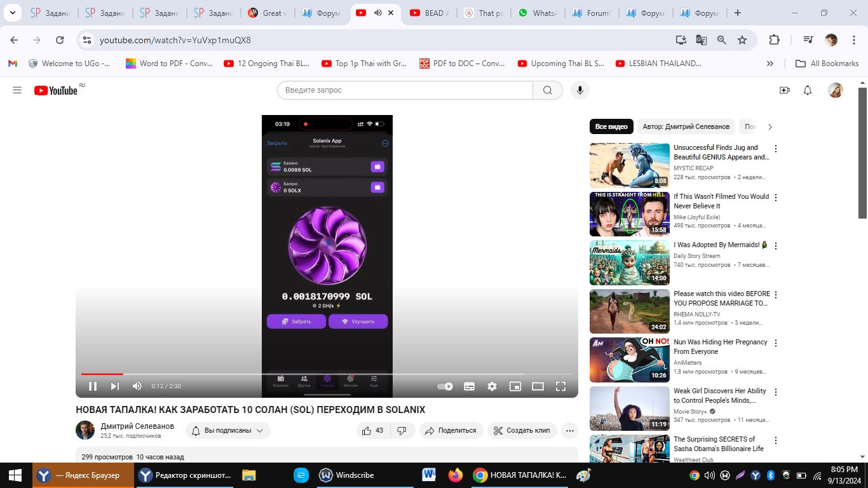Mute the YouTube tab via its speaker icon
The image size is (868, 488).
point(378,13)
